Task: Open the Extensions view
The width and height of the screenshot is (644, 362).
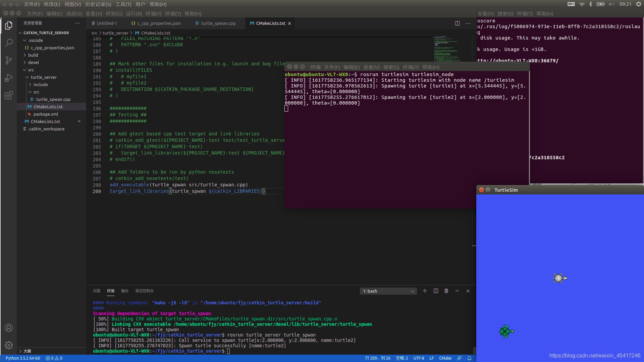Action: tap(9, 95)
